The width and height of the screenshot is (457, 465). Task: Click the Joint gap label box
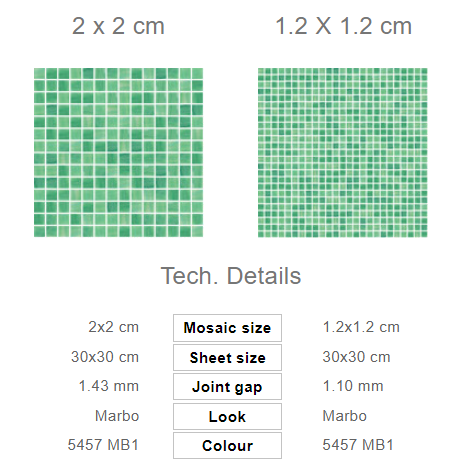point(227,387)
